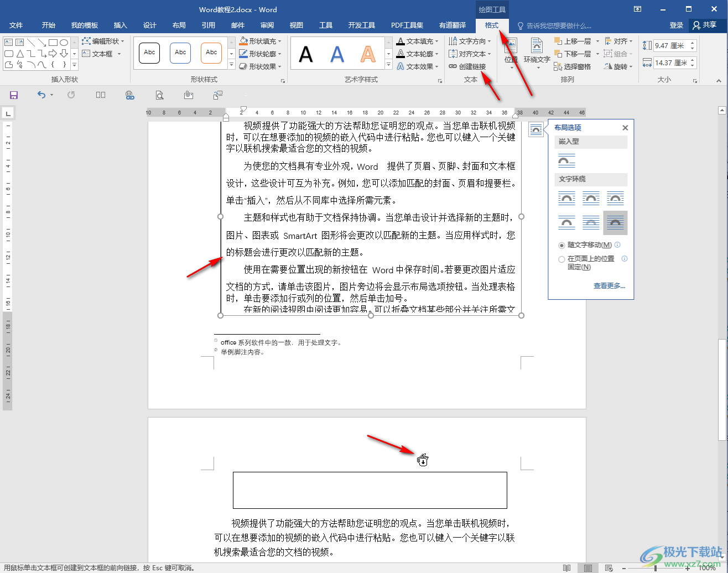Click the Save icon in quick toolbar
The image size is (728, 573).
pos(14,95)
